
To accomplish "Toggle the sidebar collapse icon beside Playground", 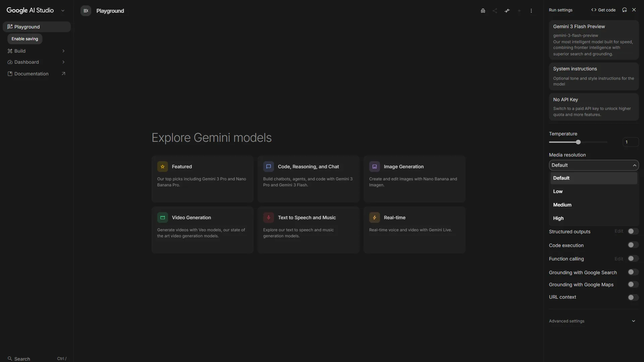I will pyautogui.click(x=86, y=11).
